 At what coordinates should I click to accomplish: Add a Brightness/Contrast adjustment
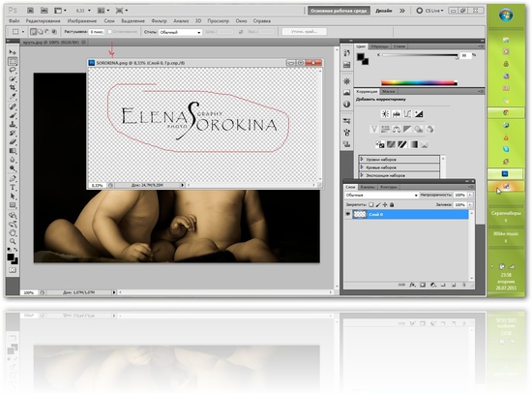pos(385,114)
